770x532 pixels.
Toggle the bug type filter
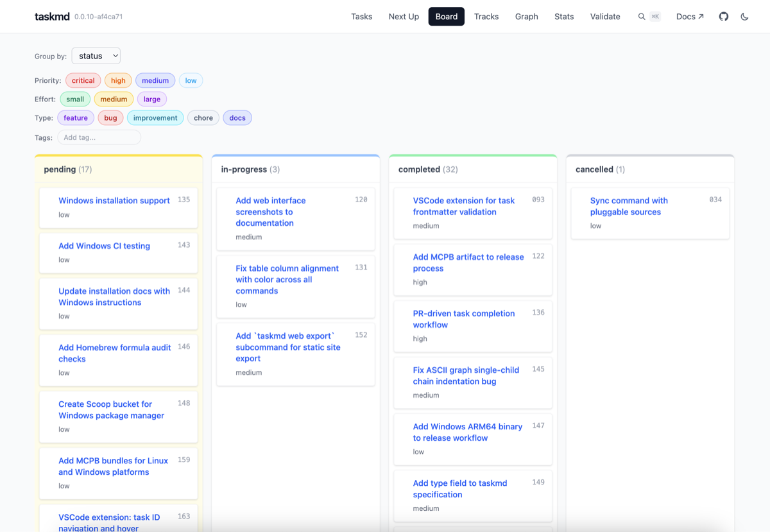[110, 117]
